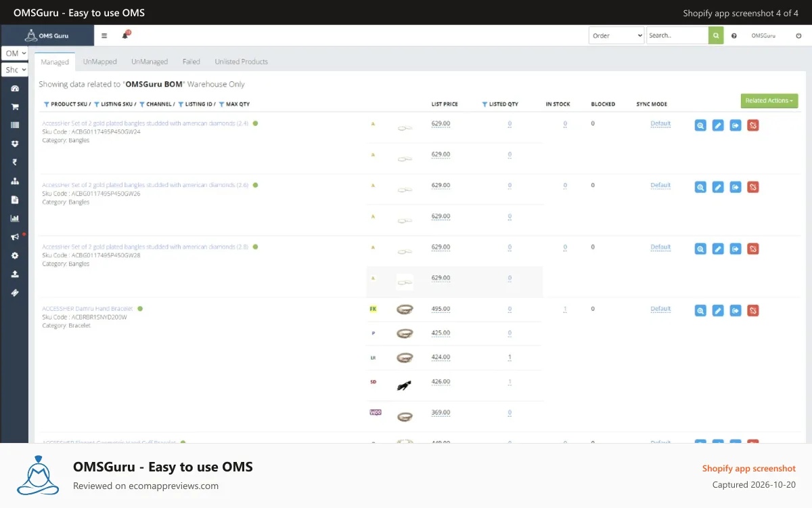Viewport: 812px width, 508px height.
Task: Open the notifications bell
Action: click(x=125, y=35)
